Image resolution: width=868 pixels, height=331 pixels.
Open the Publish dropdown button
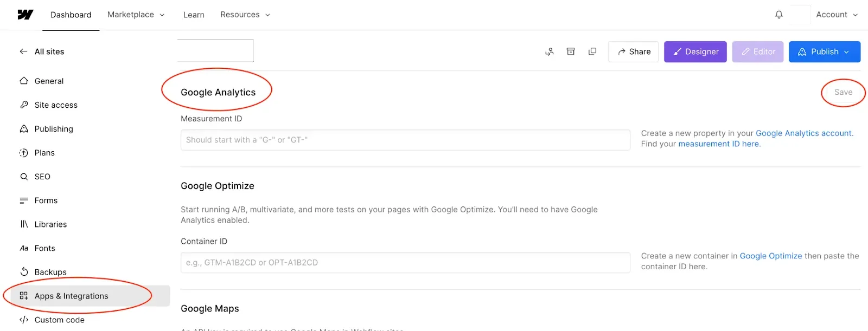(x=825, y=51)
